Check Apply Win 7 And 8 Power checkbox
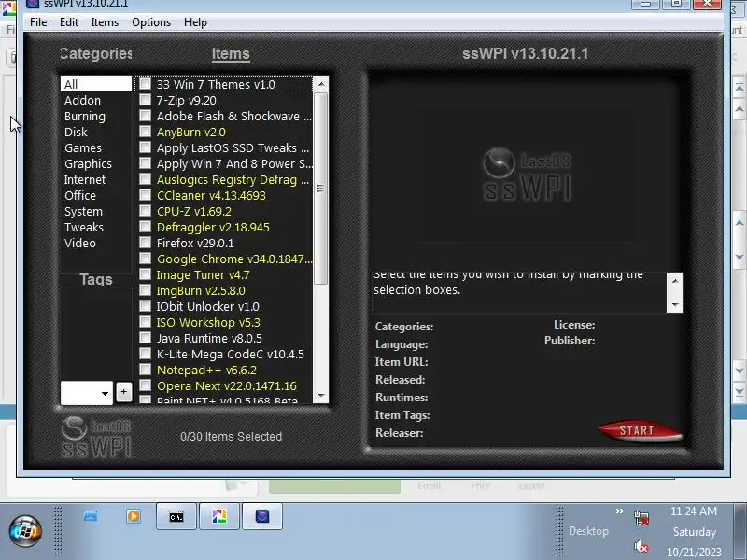Viewport: 747px width, 560px height. coord(146,162)
